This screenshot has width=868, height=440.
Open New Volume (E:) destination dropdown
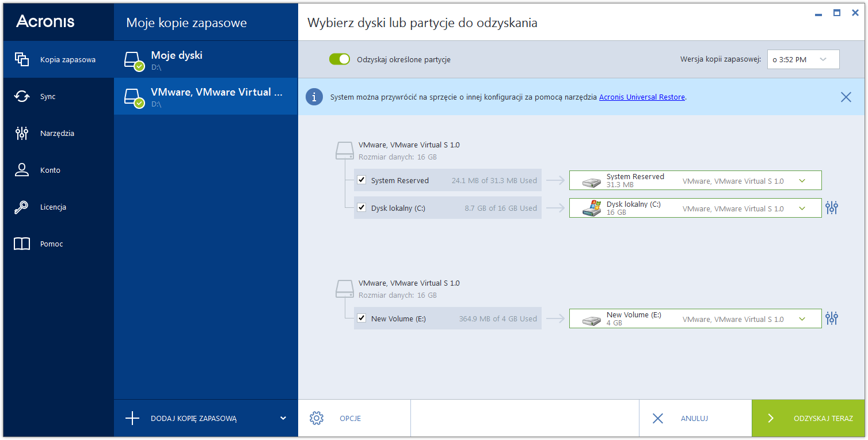click(x=695, y=318)
